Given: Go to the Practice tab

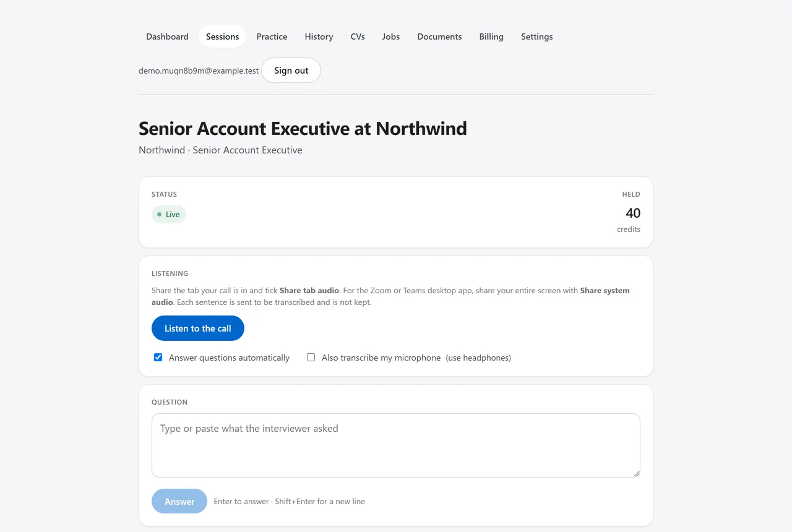Looking at the screenshot, I should tap(272, 36).
